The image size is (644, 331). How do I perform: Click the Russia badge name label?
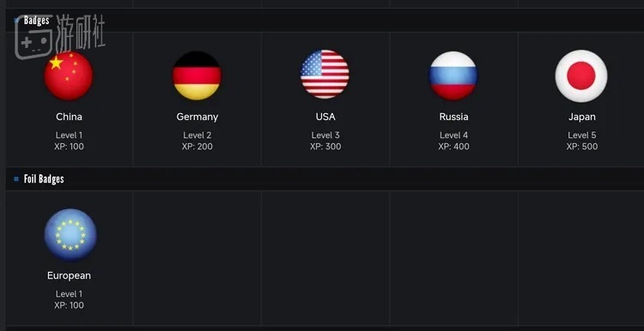453,117
